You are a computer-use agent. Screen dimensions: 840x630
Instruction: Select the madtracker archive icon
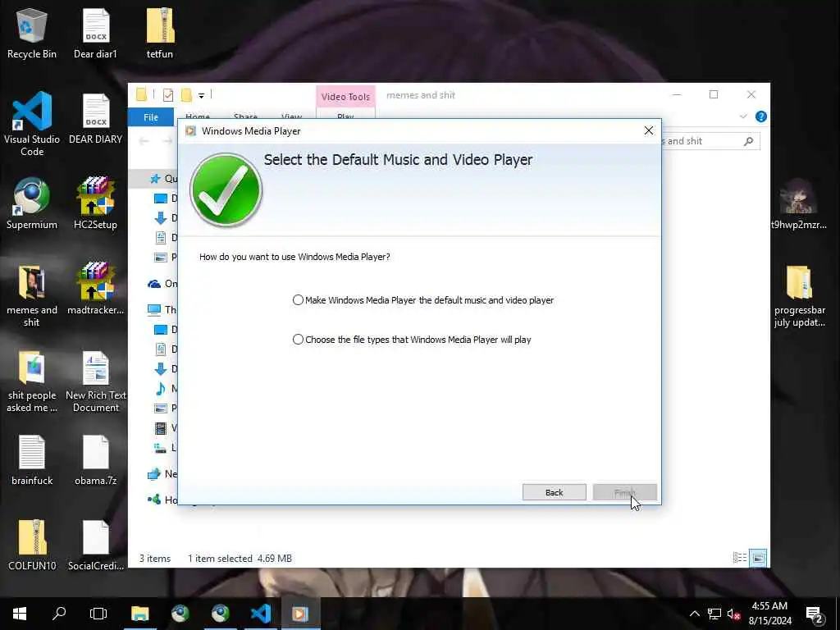tap(95, 290)
